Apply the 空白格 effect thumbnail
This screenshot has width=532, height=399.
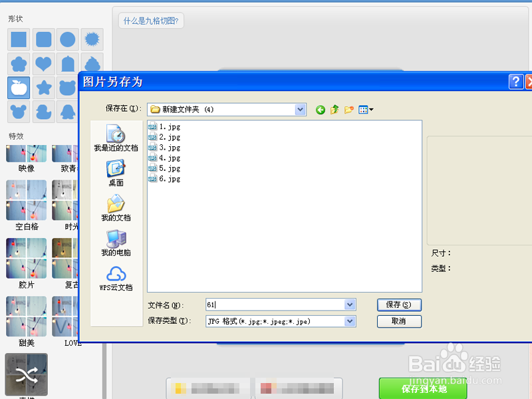(26, 200)
